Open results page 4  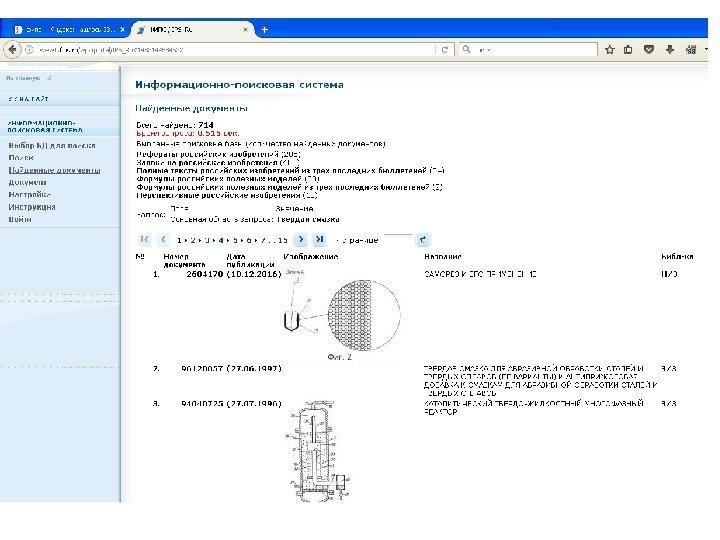(x=221, y=240)
